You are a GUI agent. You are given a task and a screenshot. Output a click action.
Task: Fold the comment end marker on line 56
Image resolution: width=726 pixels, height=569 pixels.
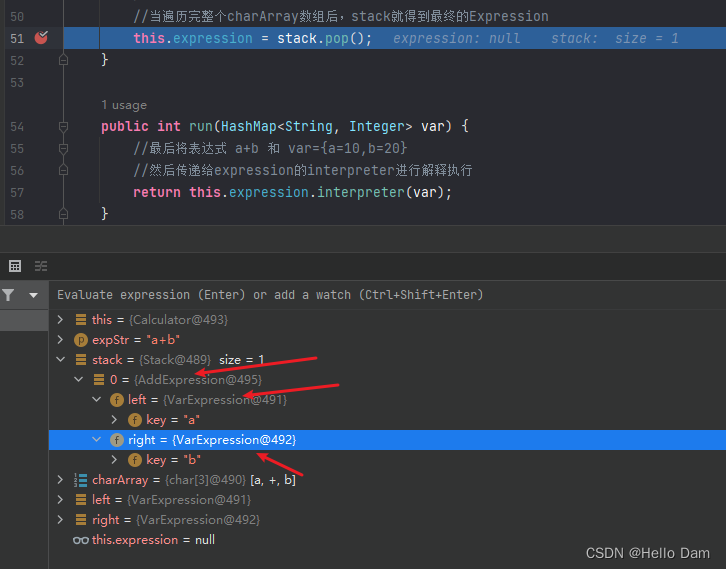tap(63, 170)
